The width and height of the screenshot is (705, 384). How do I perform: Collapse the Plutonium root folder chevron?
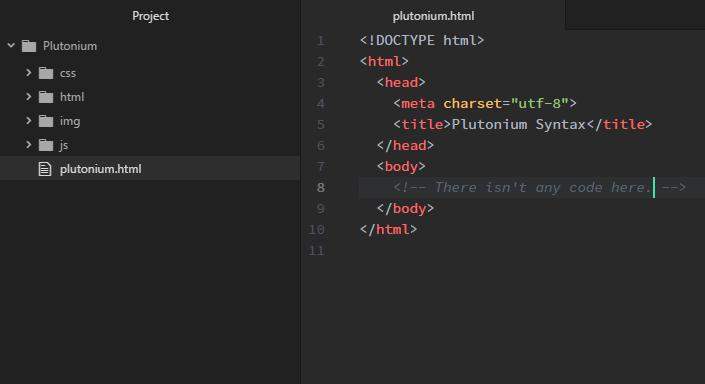11,46
